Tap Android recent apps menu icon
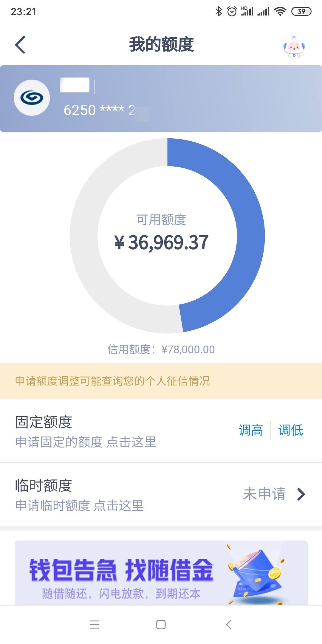 pos(95,625)
